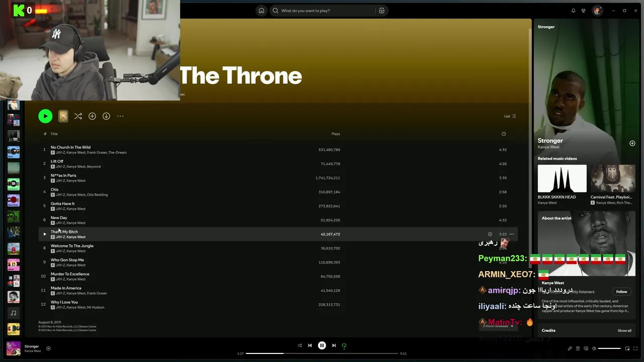Play track That's My Bitch via row play icon
This screenshot has height=362, width=644.
(44, 234)
